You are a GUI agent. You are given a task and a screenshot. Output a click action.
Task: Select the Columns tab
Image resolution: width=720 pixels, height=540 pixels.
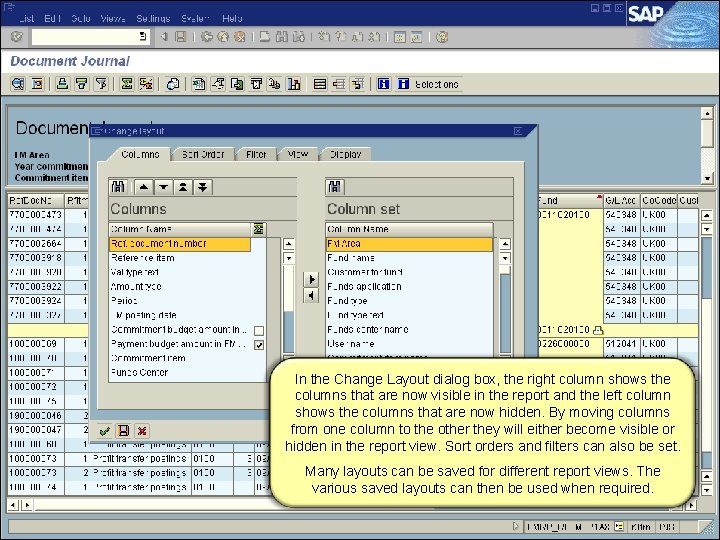[140, 154]
